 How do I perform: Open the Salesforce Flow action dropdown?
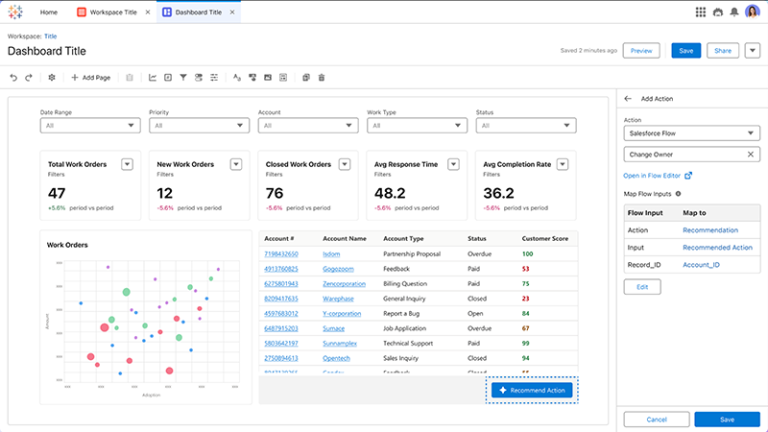(x=691, y=132)
